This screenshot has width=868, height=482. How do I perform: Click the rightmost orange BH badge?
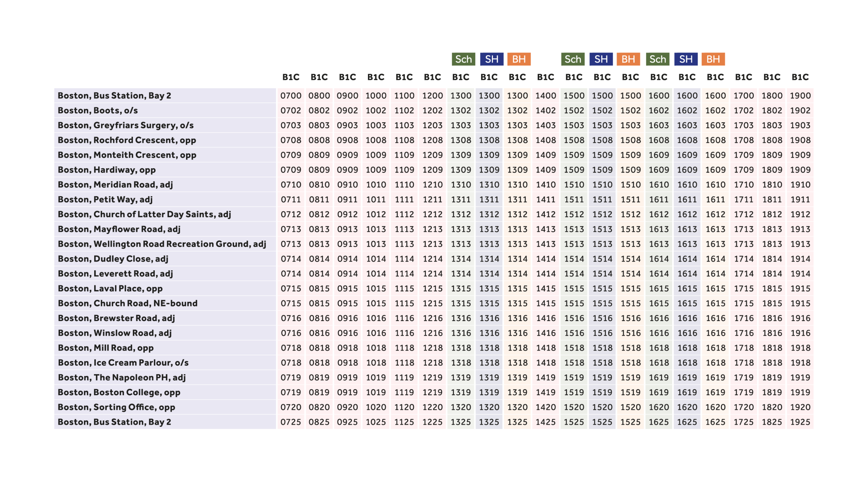click(713, 59)
